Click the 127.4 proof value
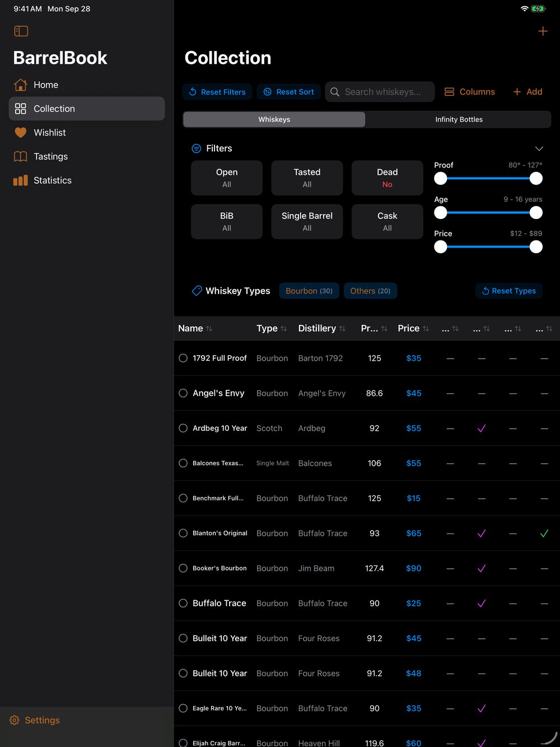This screenshot has width=560, height=747. point(375,568)
